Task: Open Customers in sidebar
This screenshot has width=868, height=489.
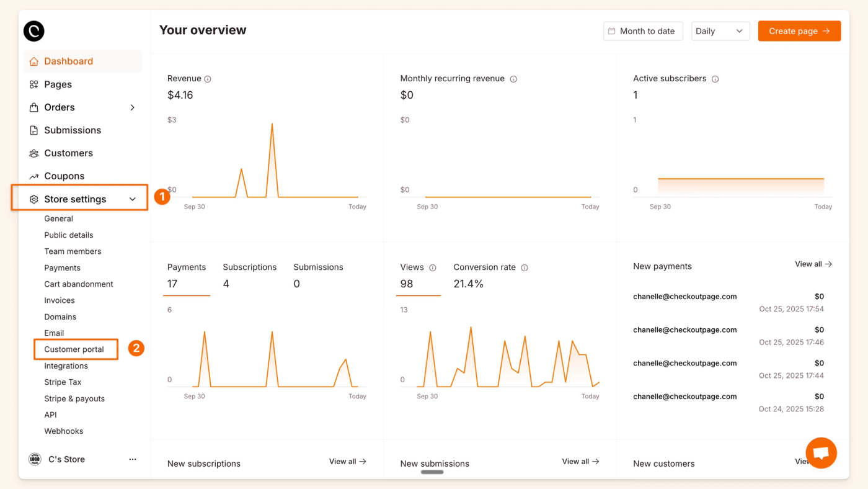Action: click(x=82, y=153)
